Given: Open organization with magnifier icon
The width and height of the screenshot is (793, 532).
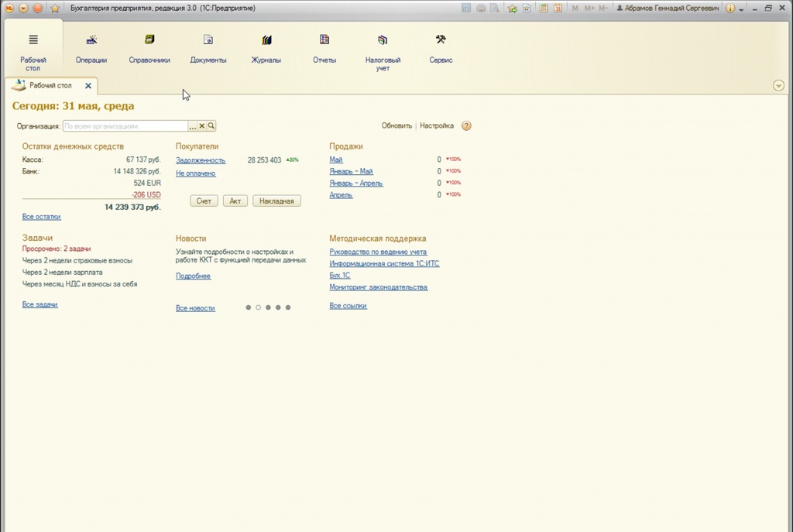Looking at the screenshot, I should (211, 126).
